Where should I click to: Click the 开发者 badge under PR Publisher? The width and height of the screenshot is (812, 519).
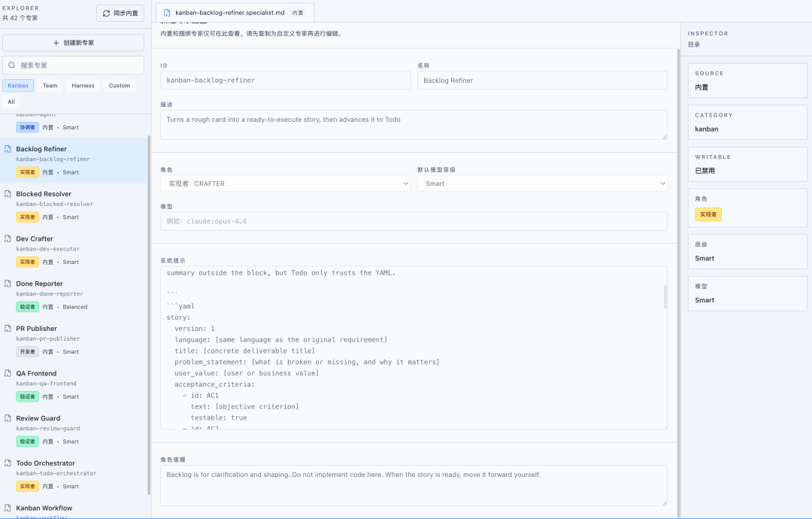pos(28,352)
